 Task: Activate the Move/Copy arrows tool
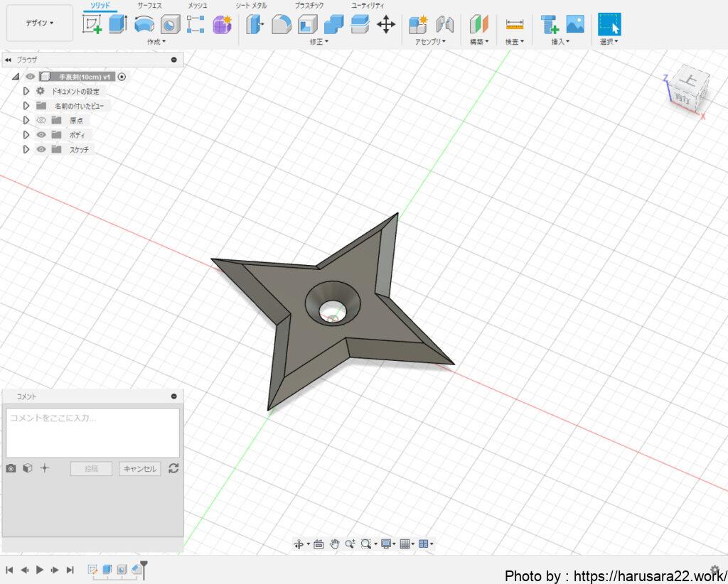pyautogui.click(x=385, y=25)
